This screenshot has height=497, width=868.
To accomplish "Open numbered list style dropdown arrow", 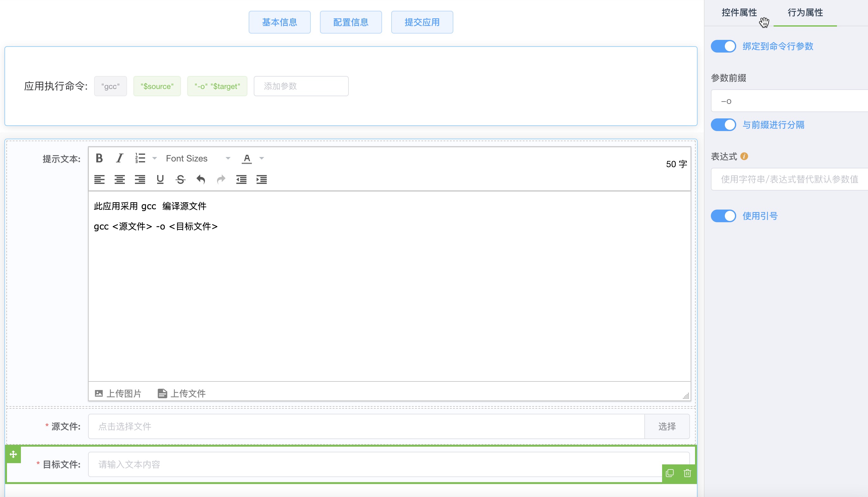I will click(x=154, y=158).
